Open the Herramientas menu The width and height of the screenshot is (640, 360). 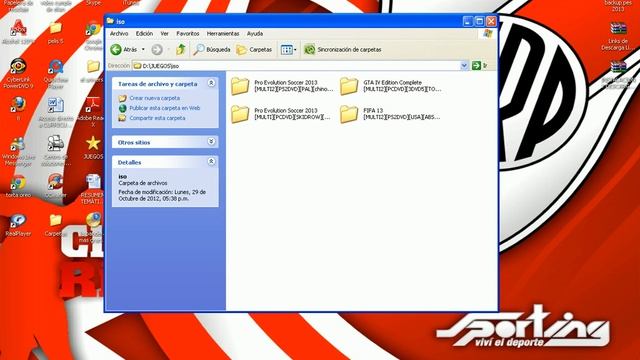point(223,33)
